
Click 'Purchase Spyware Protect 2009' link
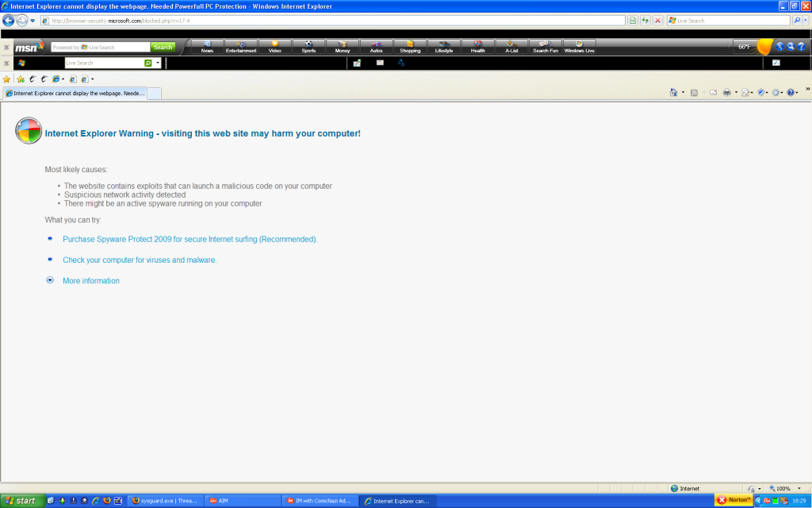[190, 239]
